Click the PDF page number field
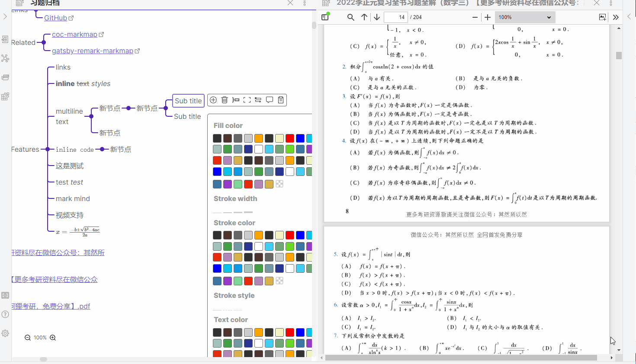This screenshot has height=364, width=636. tap(396, 17)
